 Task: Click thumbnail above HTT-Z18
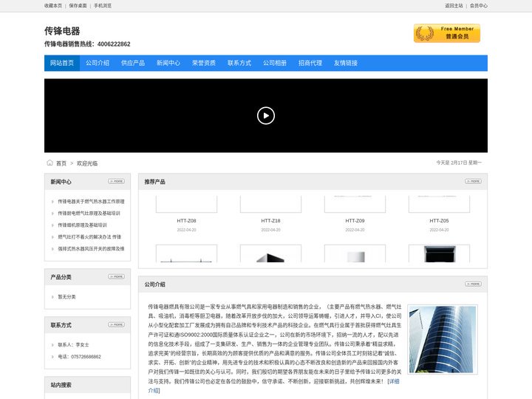pyautogui.click(x=270, y=204)
